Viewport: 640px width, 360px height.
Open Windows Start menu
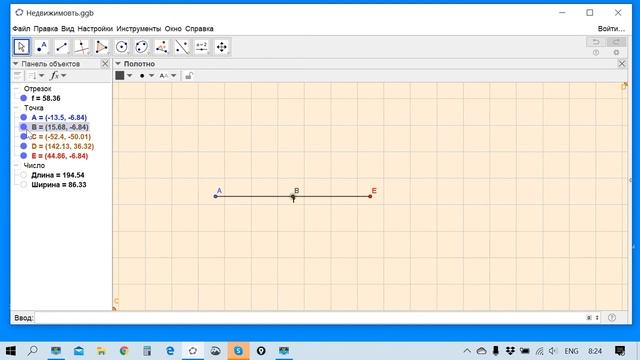(11, 351)
